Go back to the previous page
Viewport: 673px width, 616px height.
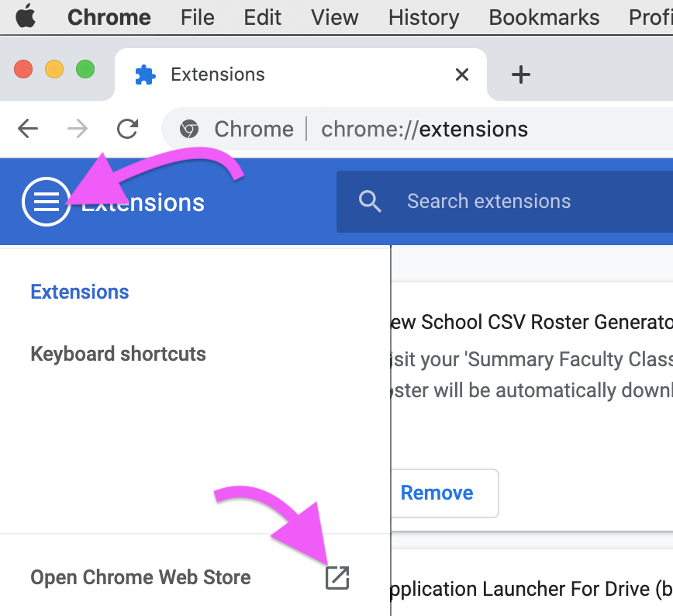(28, 129)
